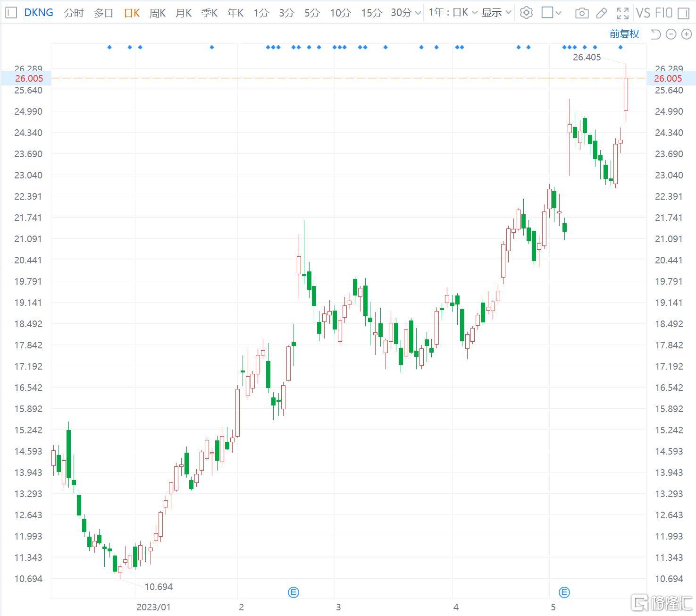Select 10分 ten-minute chart
696x616 pixels.
(x=340, y=13)
